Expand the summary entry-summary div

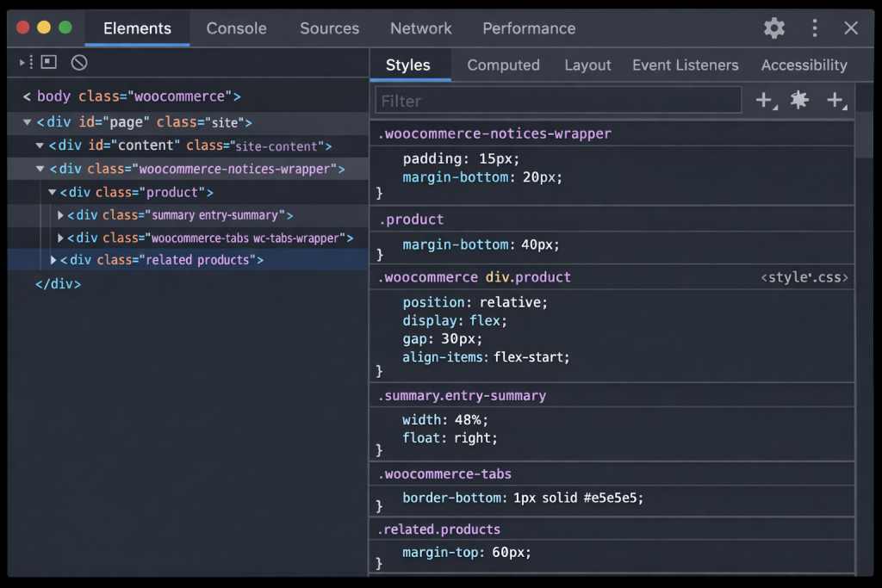coord(60,215)
